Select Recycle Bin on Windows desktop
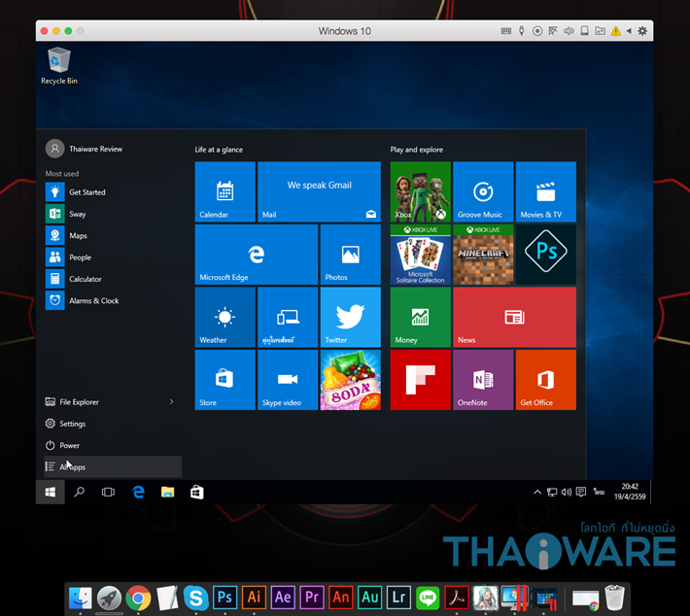 (59, 65)
